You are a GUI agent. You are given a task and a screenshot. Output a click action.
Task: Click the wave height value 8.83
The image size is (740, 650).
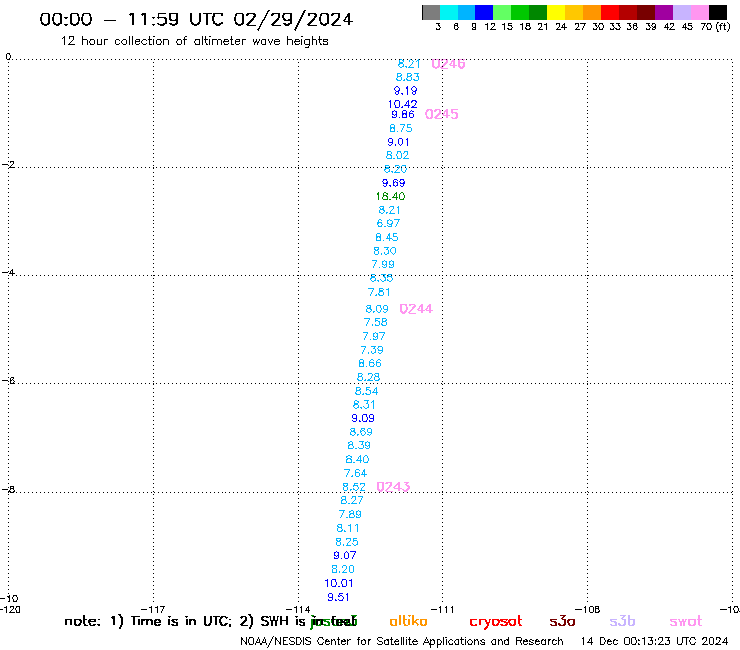pyautogui.click(x=407, y=77)
